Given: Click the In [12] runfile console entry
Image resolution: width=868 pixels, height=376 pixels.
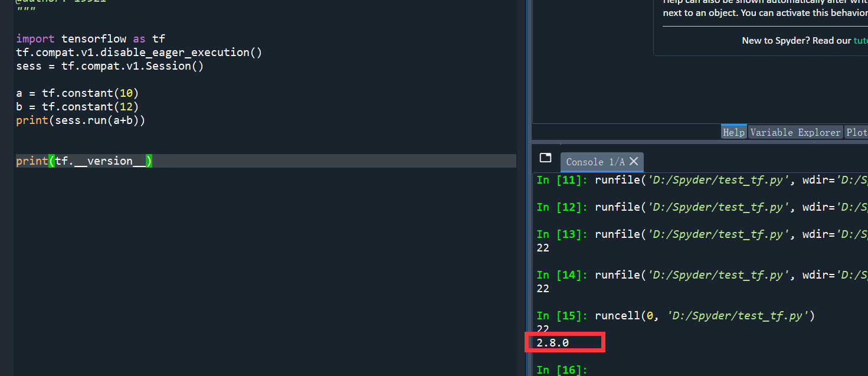Looking at the screenshot, I should point(702,207).
